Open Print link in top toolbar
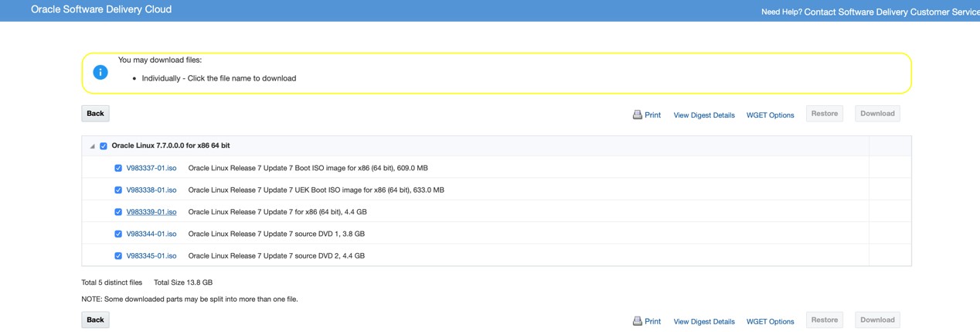The image size is (980, 332). [x=653, y=115]
